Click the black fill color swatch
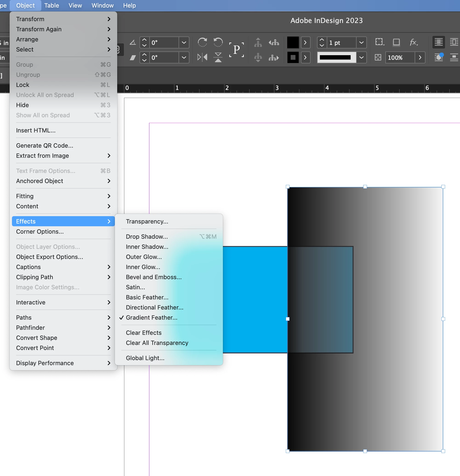The height and width of the screenshot is (476, 460). (293, 43)
